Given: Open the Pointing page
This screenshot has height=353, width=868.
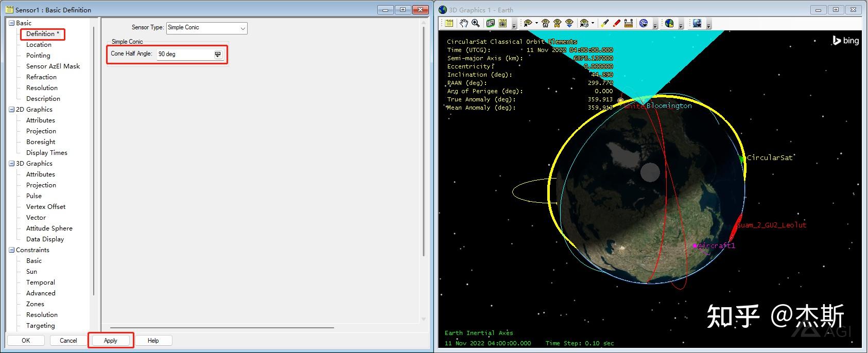Looking at the screenshot, I should coord(38,56).
